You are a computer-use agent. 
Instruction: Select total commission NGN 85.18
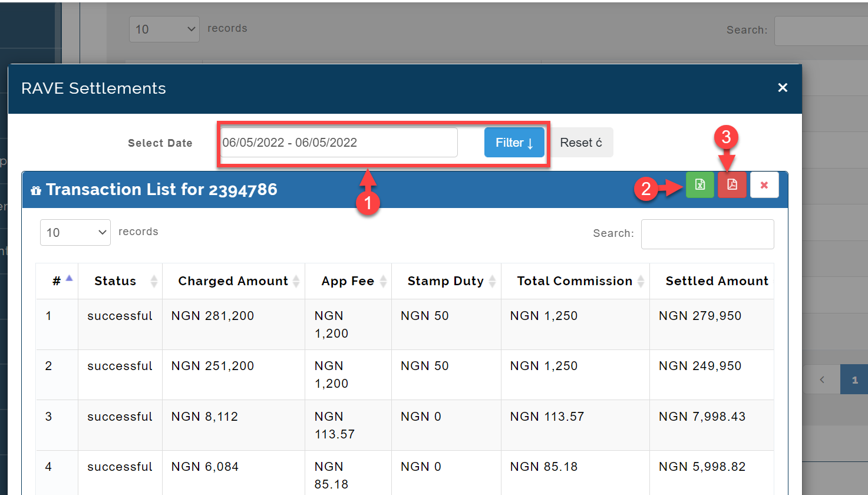click(x=544, y=467)
